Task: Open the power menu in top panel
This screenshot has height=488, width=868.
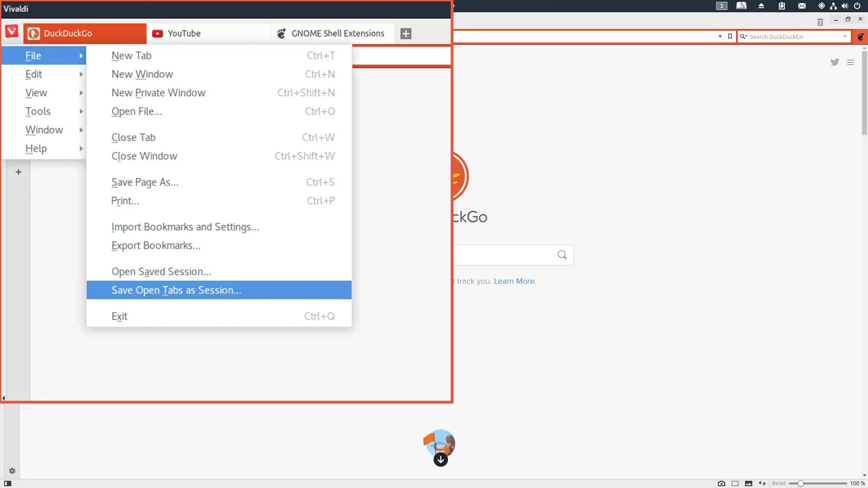Action: [857, 6]
